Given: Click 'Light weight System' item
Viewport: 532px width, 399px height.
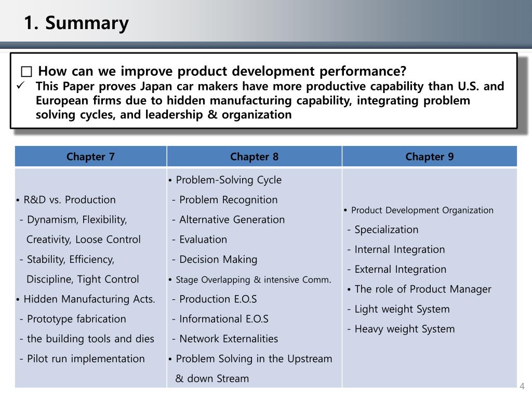Looking at the screenshot, I should tap(402, 309).
